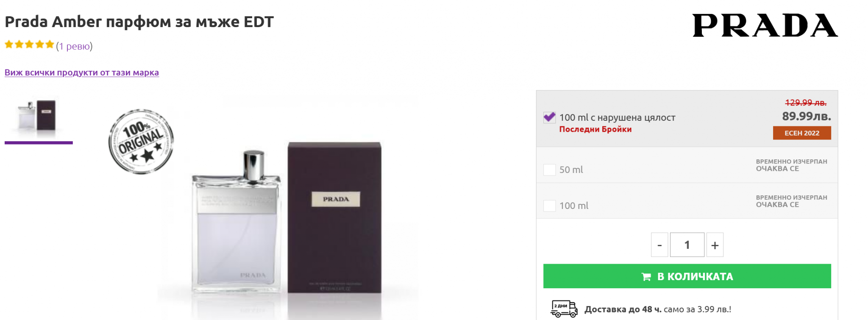Open the 1 ревю reviews link

(74, 46)
